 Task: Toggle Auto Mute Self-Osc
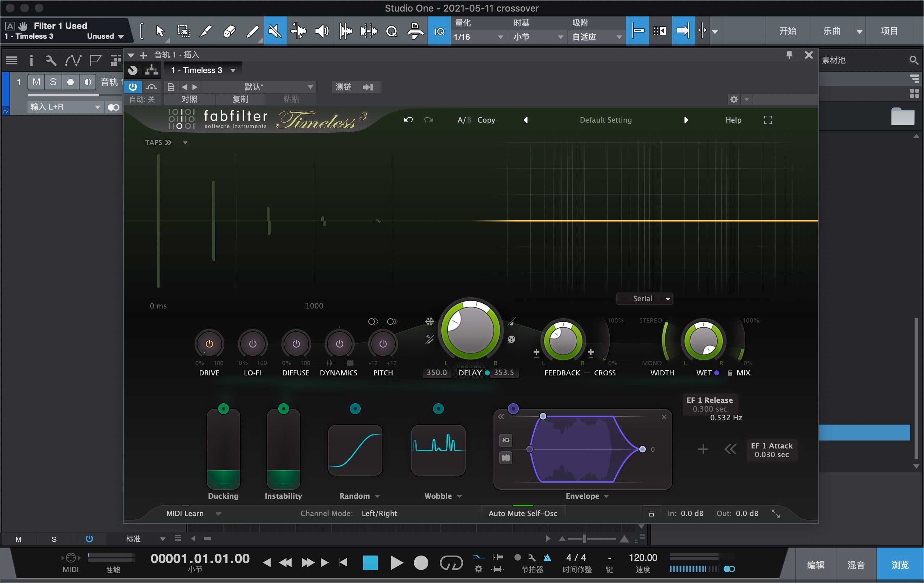(x=523, y=513)
